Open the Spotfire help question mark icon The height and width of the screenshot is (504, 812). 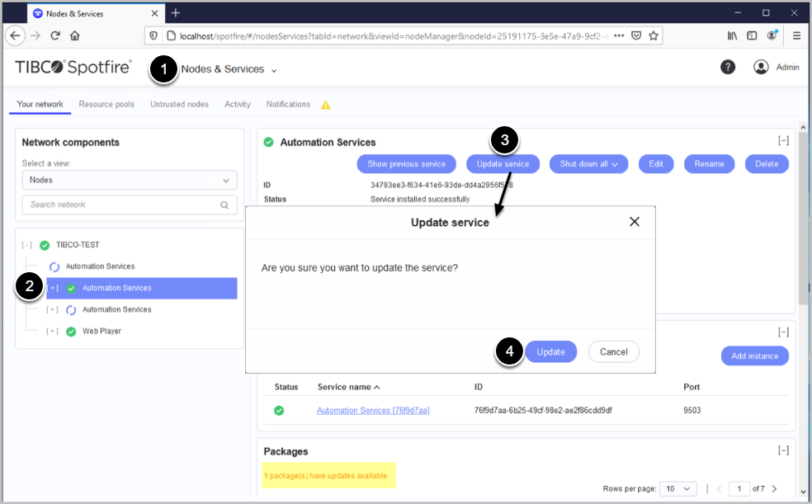pyautogui.click(x=728, y=67)
